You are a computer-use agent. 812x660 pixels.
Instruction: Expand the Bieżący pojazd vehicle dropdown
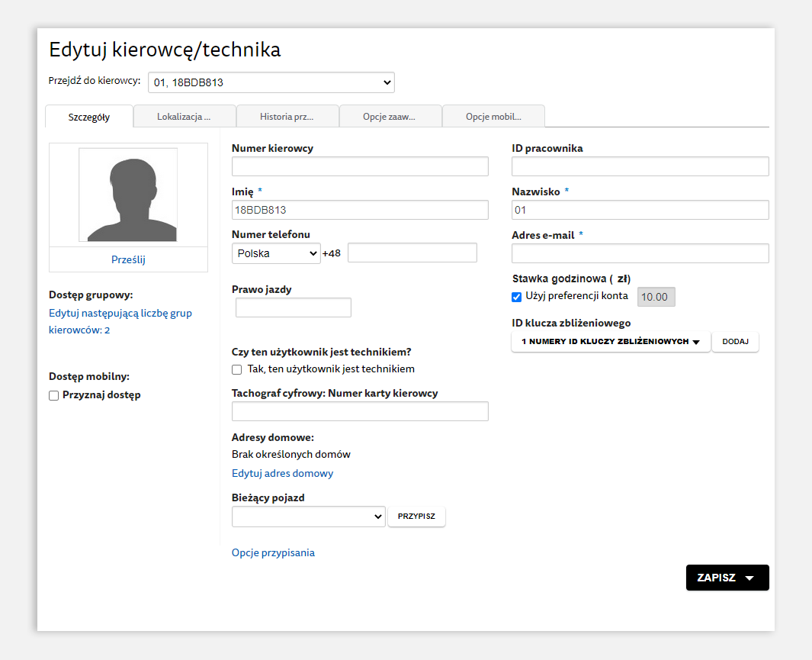tap(309, 517)
